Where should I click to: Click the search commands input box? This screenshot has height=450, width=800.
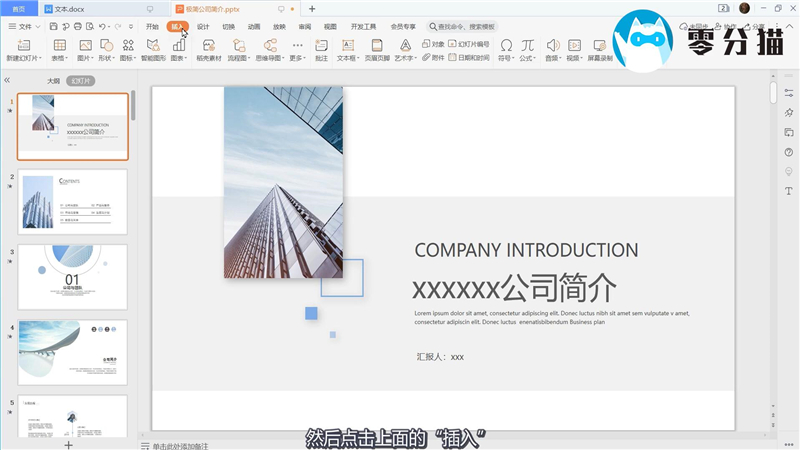point(466,26)
